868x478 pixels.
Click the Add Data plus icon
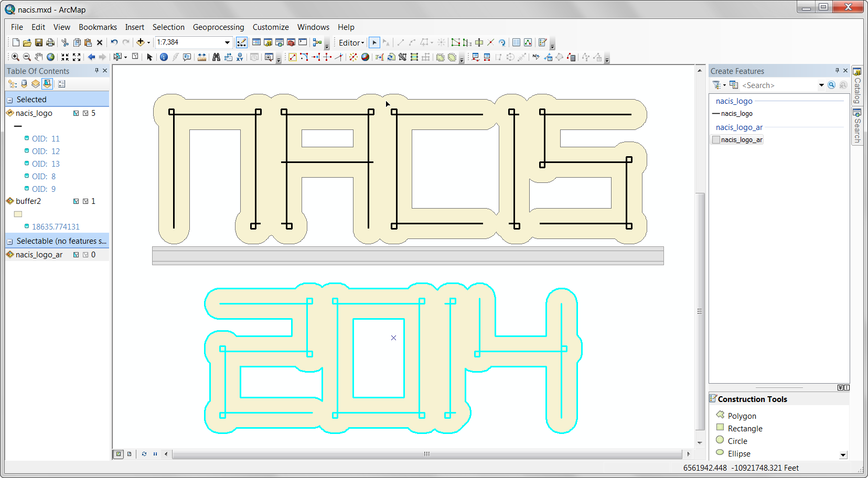pyautogui.click(x=140, y=42)
